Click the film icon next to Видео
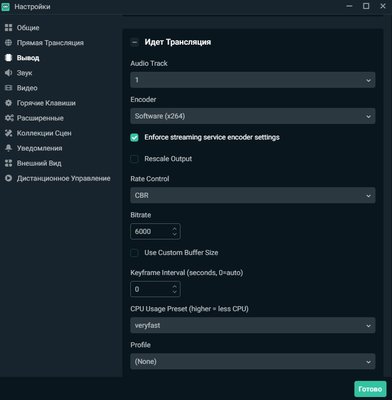This screenshot has height=400, width=392. coord(8,88)
